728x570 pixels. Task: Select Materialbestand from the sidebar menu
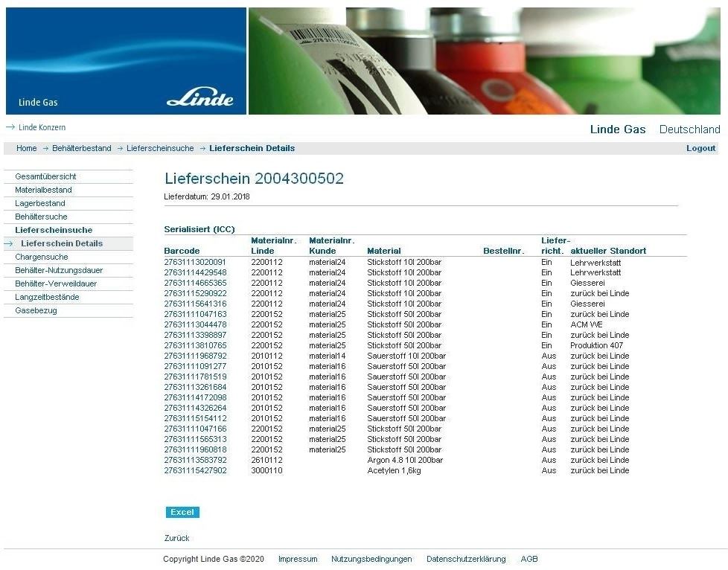click(43, 190)
